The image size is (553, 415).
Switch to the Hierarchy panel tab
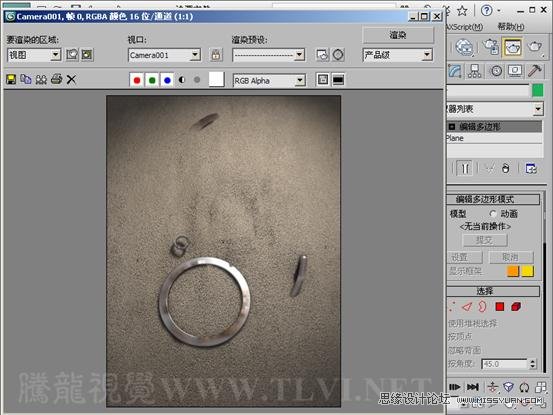pos(475,71)
